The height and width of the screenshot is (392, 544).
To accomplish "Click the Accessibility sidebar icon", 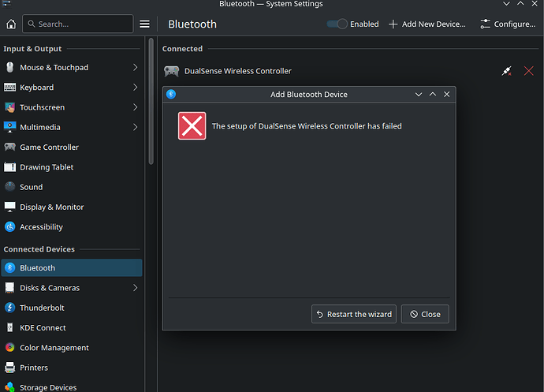I will [9, 226].
